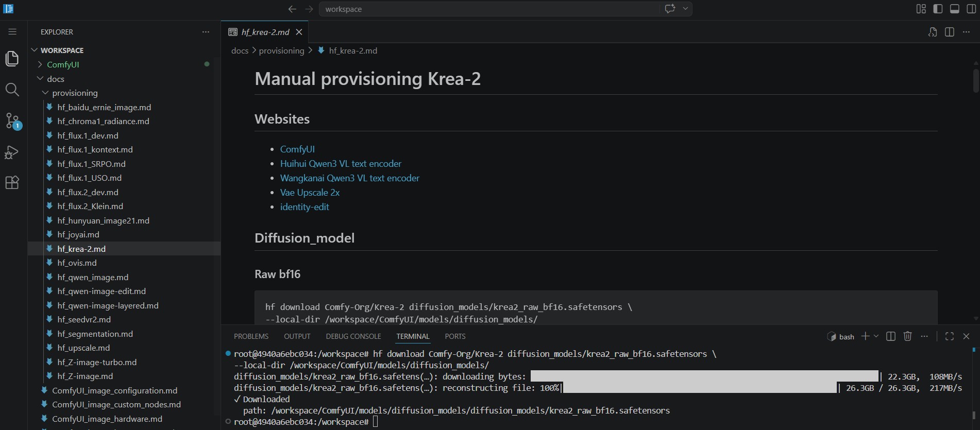Follow the identity-edit link

(x=305, y=207)
